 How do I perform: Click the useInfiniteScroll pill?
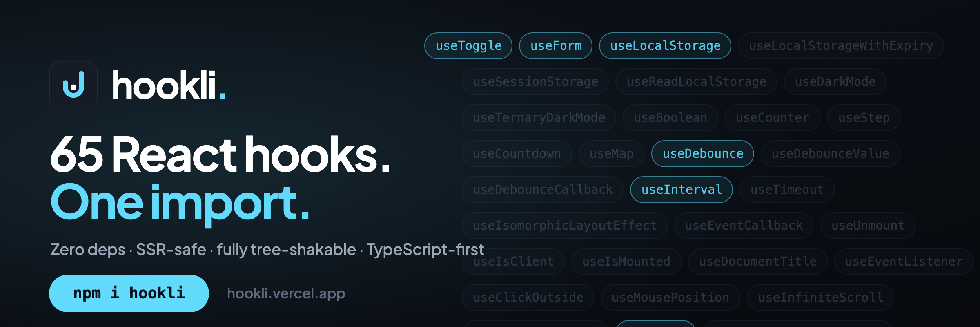pyautogui.click(x=820, y=298)
